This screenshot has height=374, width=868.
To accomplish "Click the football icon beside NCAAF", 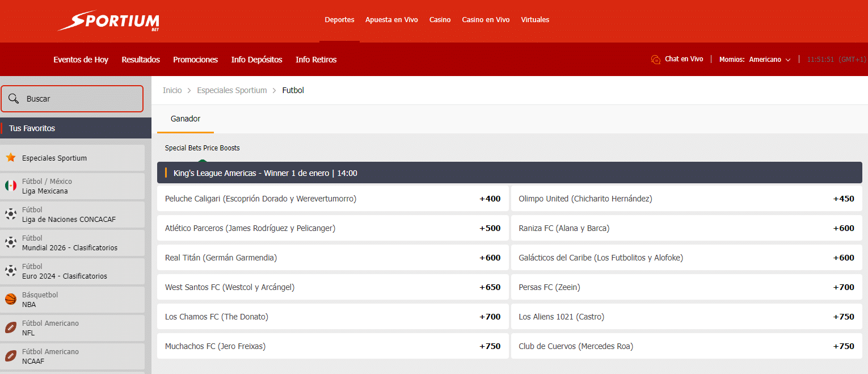I will [11, 356].
